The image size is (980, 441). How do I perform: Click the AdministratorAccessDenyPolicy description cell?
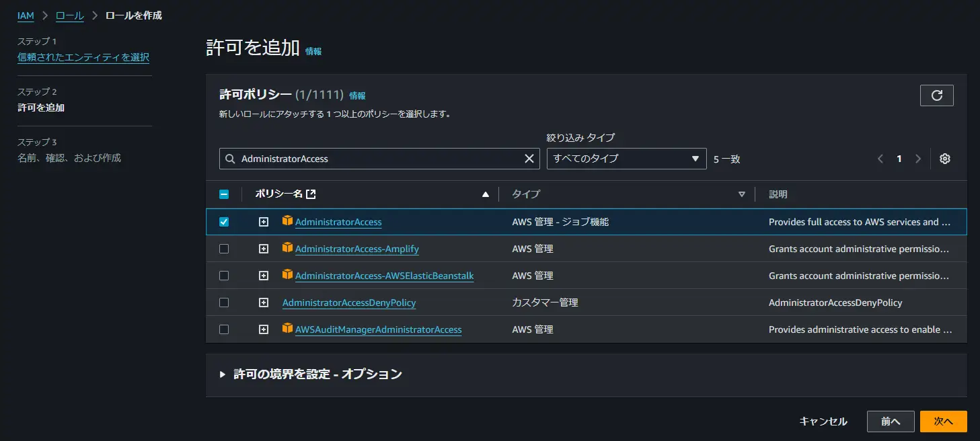pyautogui.click(x=835, y=303)
